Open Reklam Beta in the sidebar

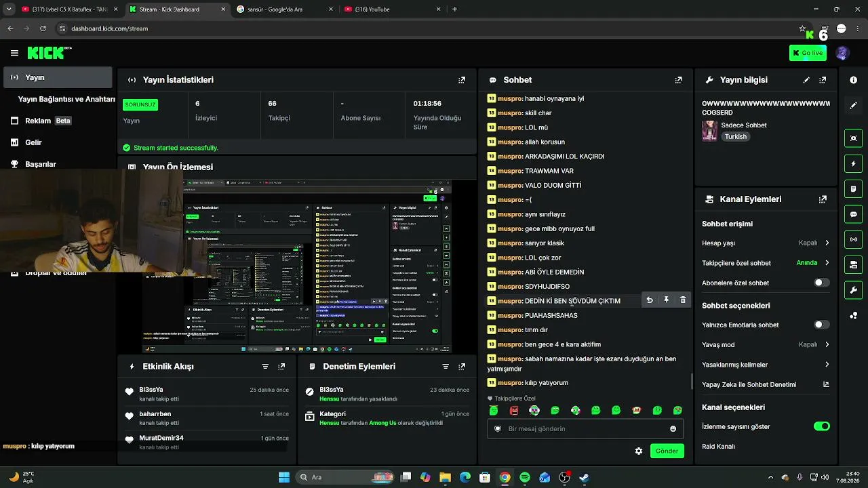pos(58,121)
